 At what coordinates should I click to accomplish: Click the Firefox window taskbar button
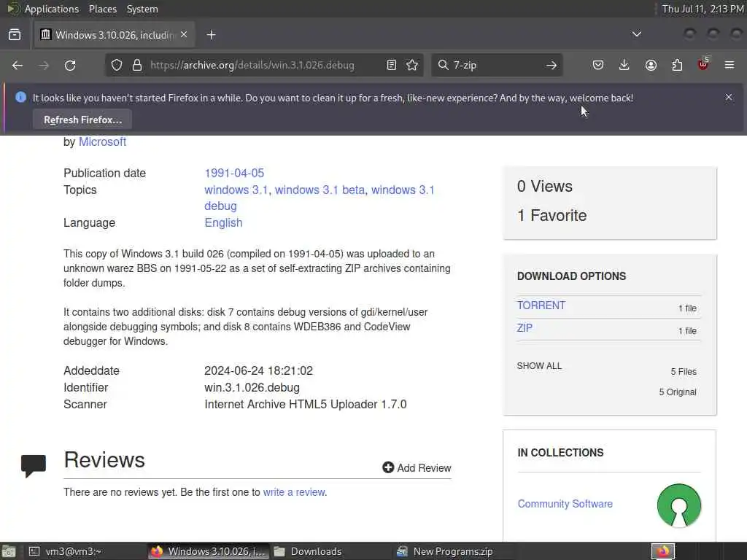pyautogui.click(x=209, y=551)
